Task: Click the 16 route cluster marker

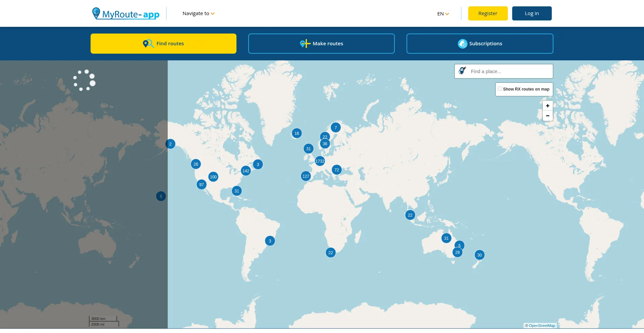Action: pos(297,133)
